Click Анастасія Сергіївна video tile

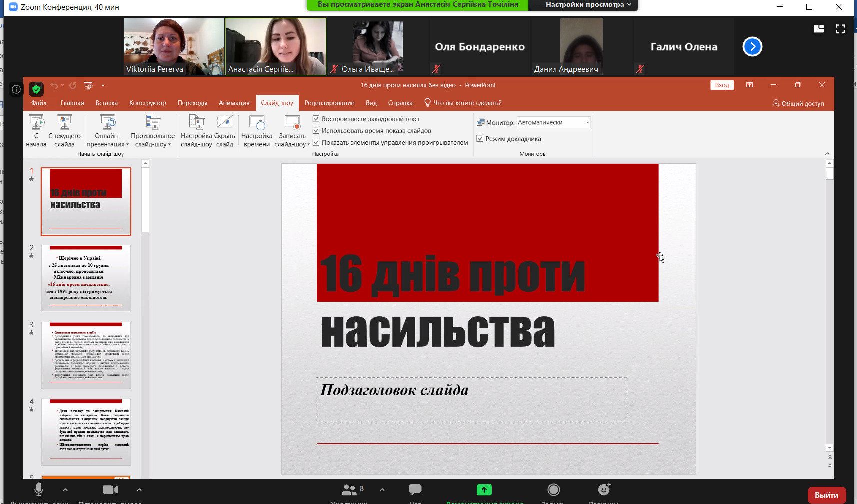[x=276, y=47]
